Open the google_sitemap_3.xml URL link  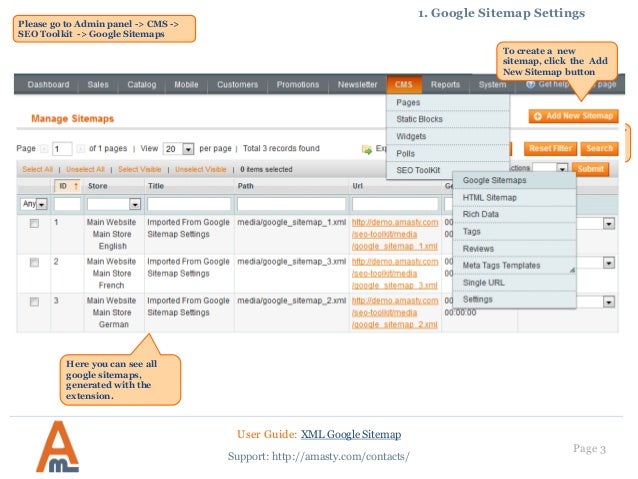[395, 273]
